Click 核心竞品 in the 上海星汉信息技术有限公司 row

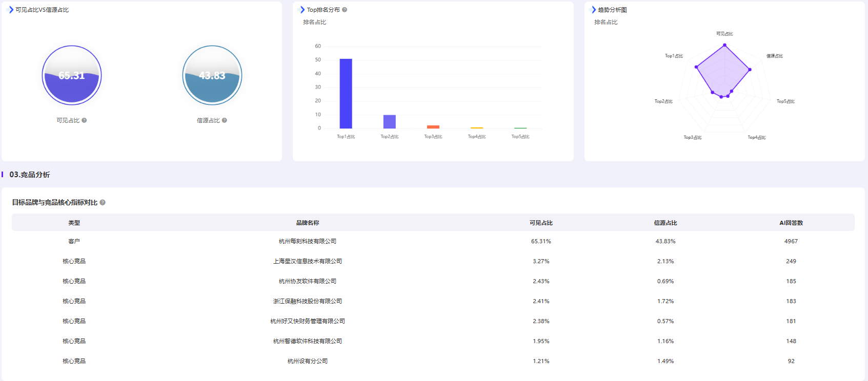point(74,261)
